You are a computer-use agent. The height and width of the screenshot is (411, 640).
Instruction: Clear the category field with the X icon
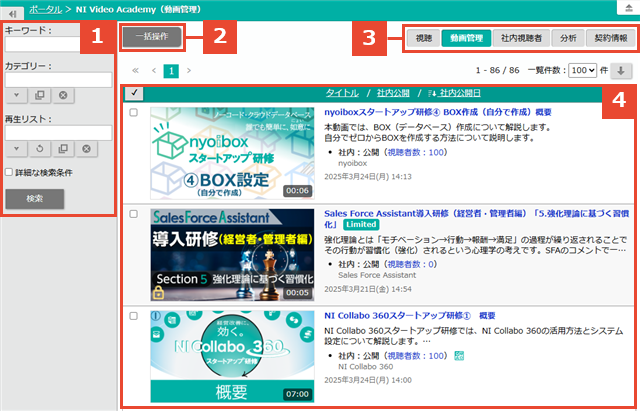point(63,95)
